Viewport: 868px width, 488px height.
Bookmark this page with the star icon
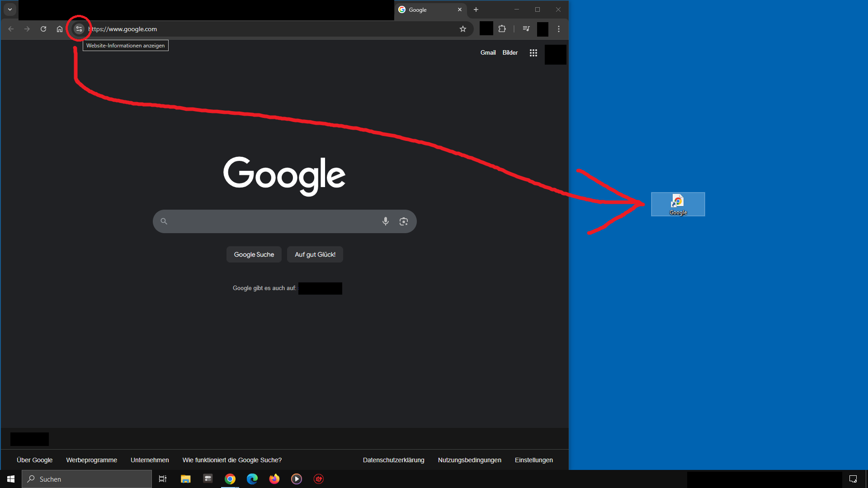pos(463,29)
